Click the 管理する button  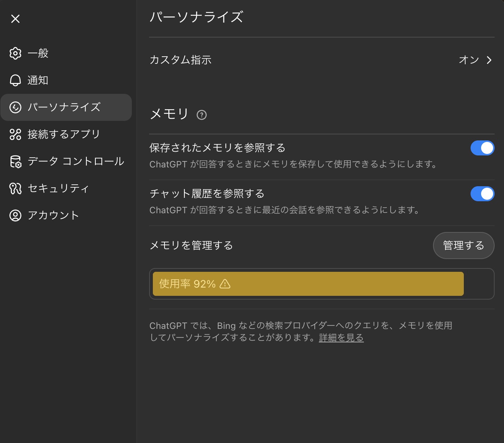click(x=464, y=246)
